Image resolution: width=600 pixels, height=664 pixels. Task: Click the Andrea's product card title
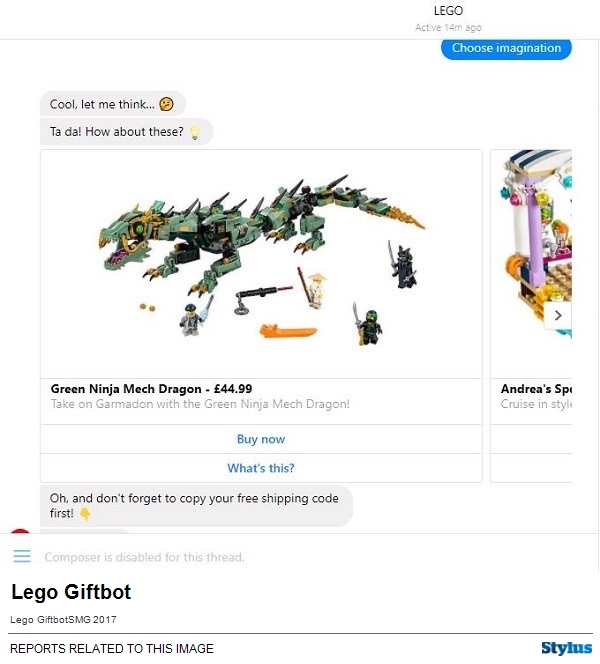pos(536,389)
